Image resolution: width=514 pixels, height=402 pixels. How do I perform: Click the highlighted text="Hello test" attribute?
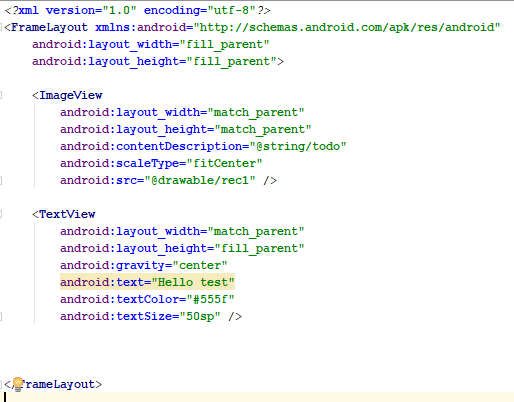click(147, 282)
